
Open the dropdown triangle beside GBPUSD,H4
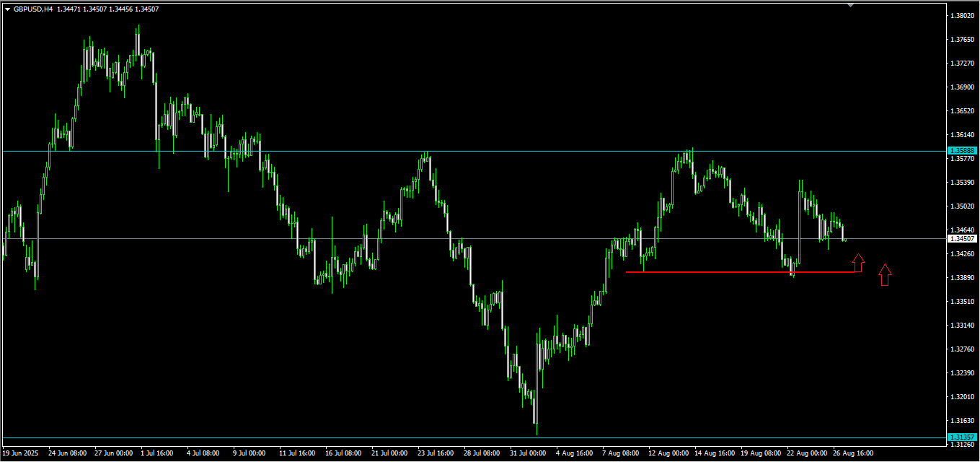(8, 9)
